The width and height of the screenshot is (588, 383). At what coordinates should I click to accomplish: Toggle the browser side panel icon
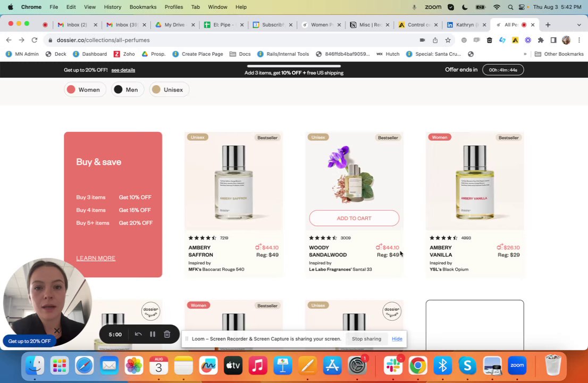tap(553, 40)
